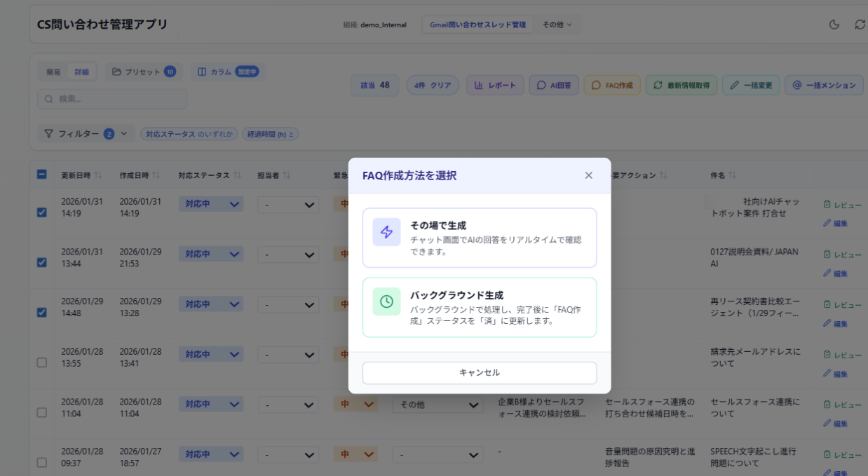Screen dimensions: 868x476
Task: Click the lightning bolt icon for instant generation
Action: tap(386, 232)
